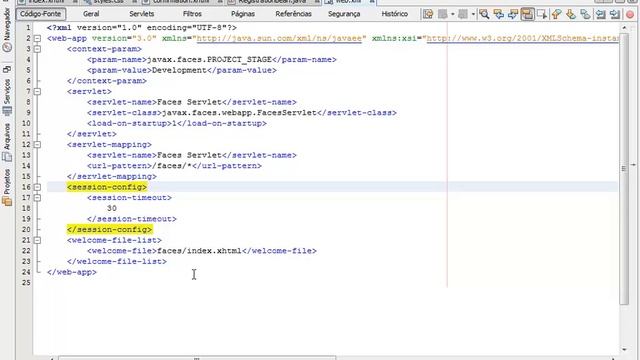
Task: Click line number 10 in gutter
Action: 26,123
